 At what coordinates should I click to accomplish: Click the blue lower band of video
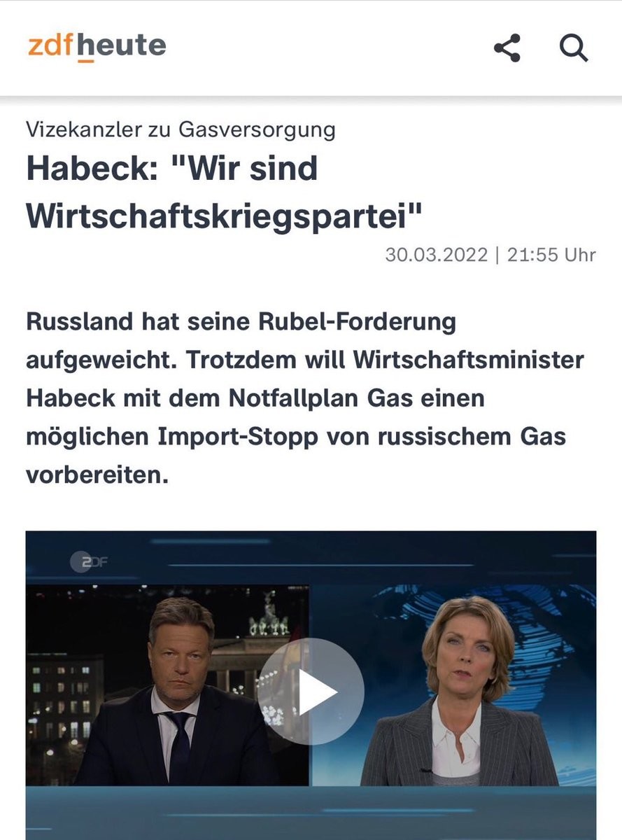311,812
